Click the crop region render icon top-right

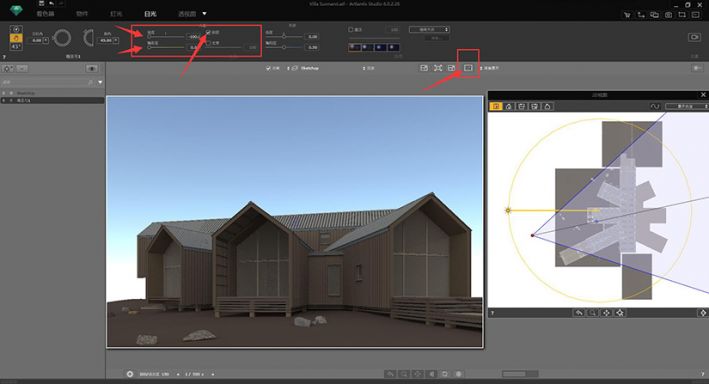tap(682, 15)
